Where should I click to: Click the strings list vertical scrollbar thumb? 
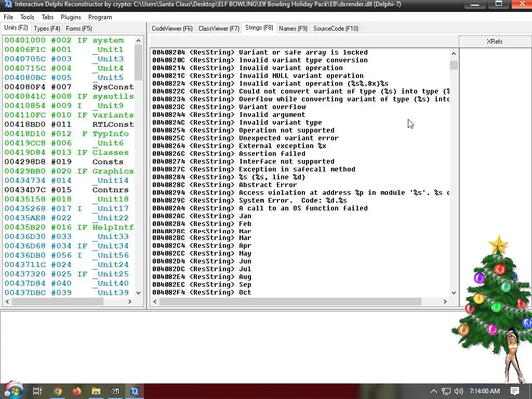pos(454,65)
